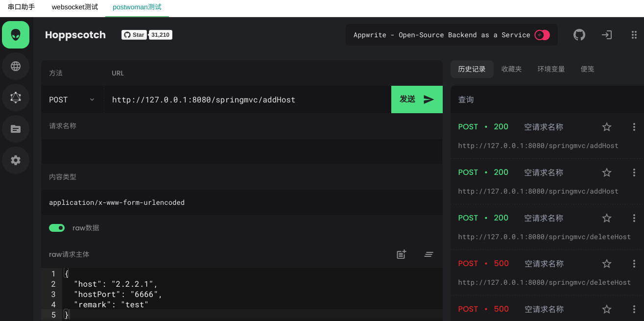The height and width of the screenshot is (321, 644).
Task: Open the GraphQL sidebar icon
Action: click(16, 98)
